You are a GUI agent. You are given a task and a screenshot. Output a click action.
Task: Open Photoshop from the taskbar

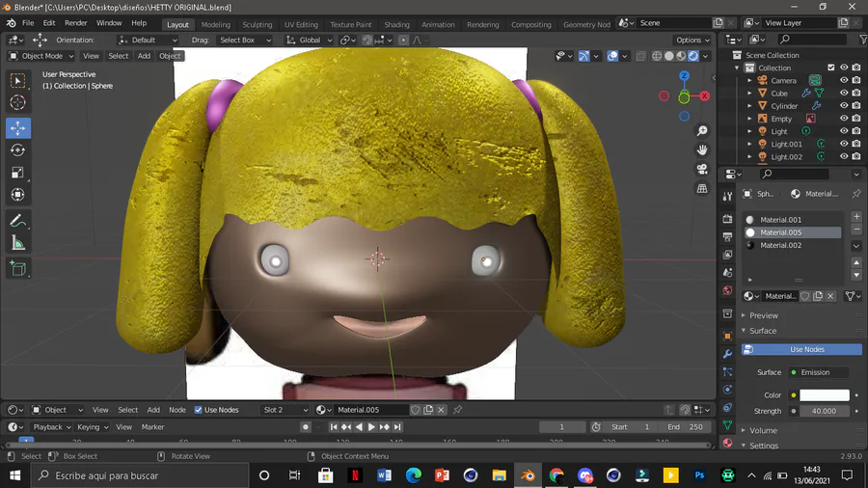point(699,475)
